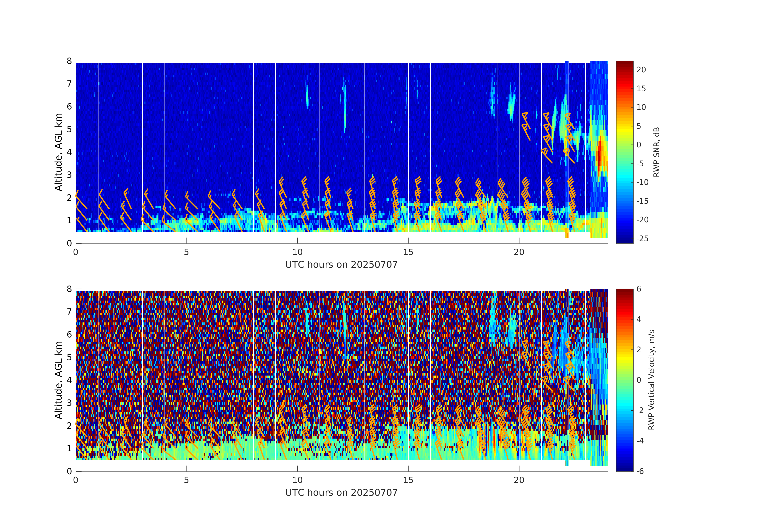775x532 pixels.
Task: Click top plot's 'Altitude, AGL km' axis label
Action: click(58, 152)
